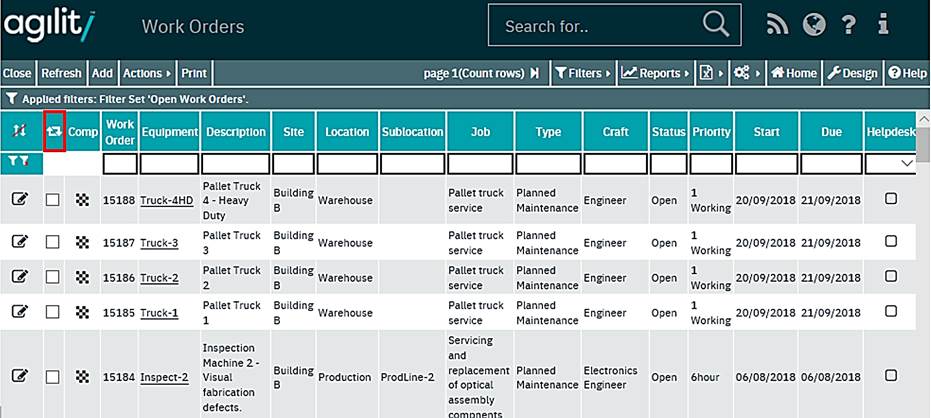Click the info icon in top bar
Viewport: 931px width, 418px height.
[x=883, y=25]
